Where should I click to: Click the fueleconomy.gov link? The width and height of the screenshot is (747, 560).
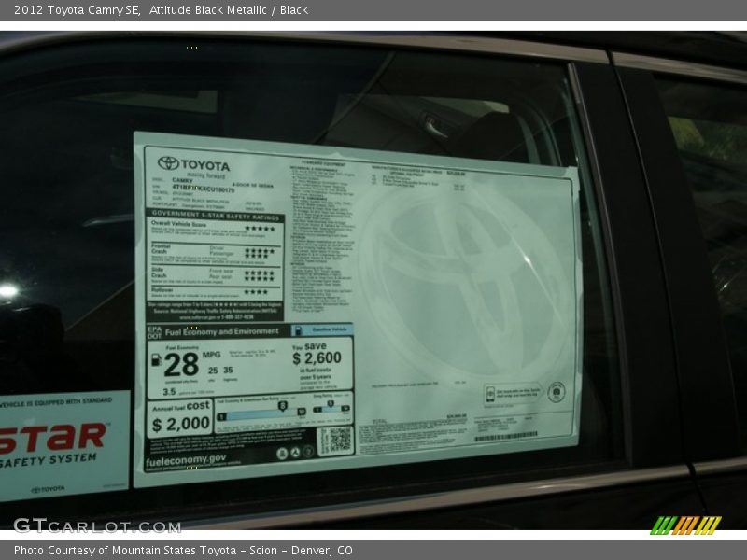pyautogui.click(x=186, y=459)
